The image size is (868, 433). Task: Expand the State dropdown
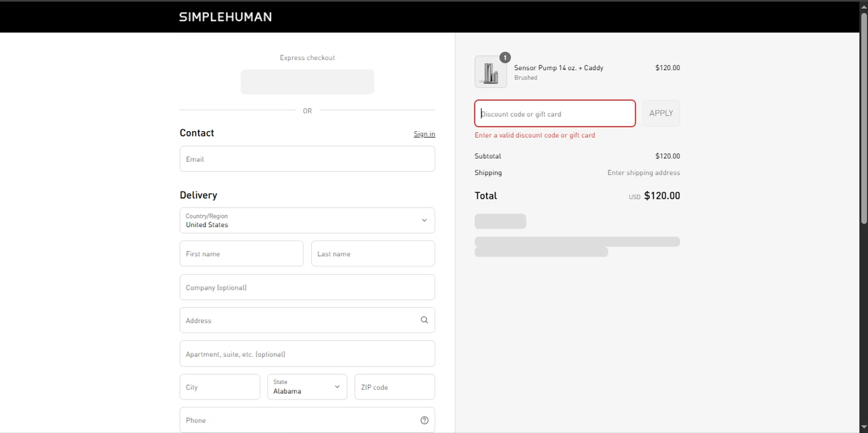[307, 387]
